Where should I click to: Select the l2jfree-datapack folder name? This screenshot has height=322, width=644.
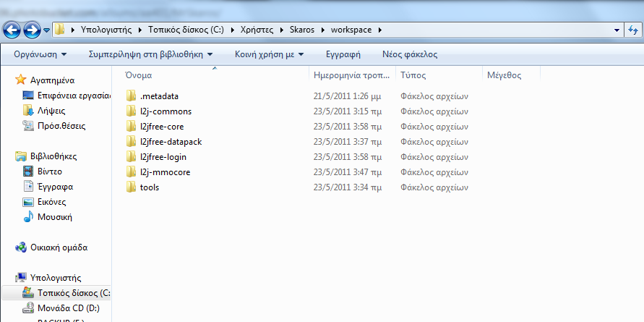pyautogui.click(x=171, y=142)
